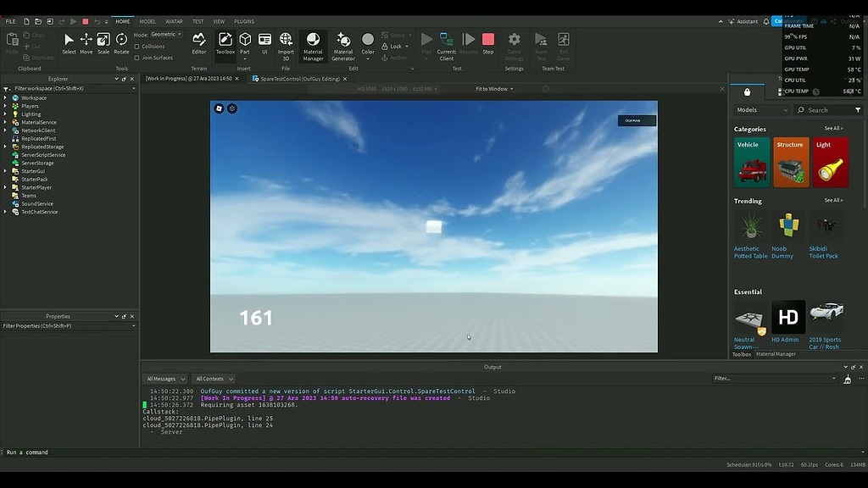868x488 pixels.
Task: Select ServerScriptService in Explorer
Action: click(x=43, y=155)
